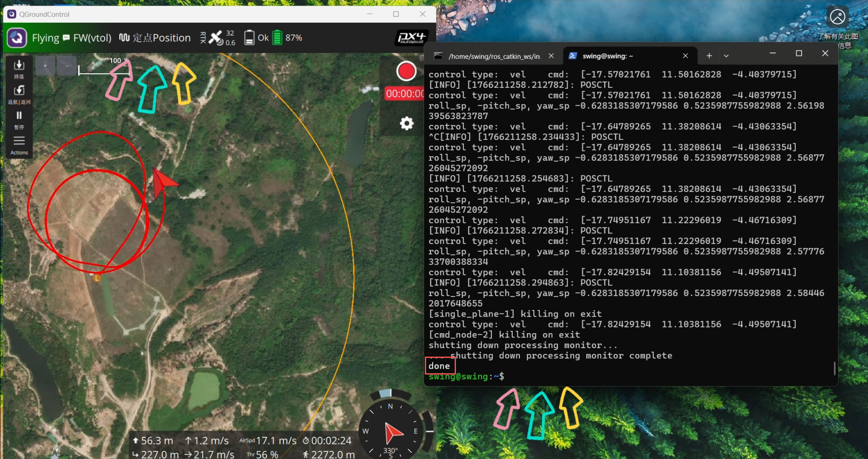Click the 'done' line in terminal output

439,366
